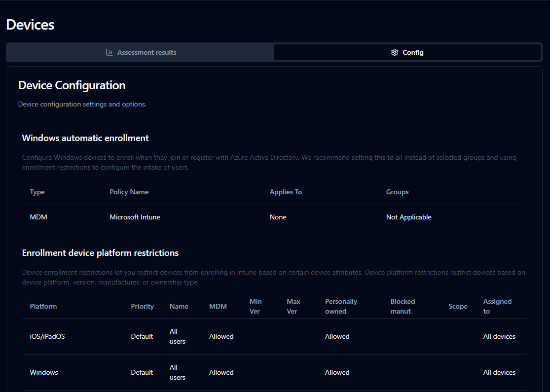The image size is (550, 392).
Task: Click the Blocked manuf. column header
Action: [403, 306]
